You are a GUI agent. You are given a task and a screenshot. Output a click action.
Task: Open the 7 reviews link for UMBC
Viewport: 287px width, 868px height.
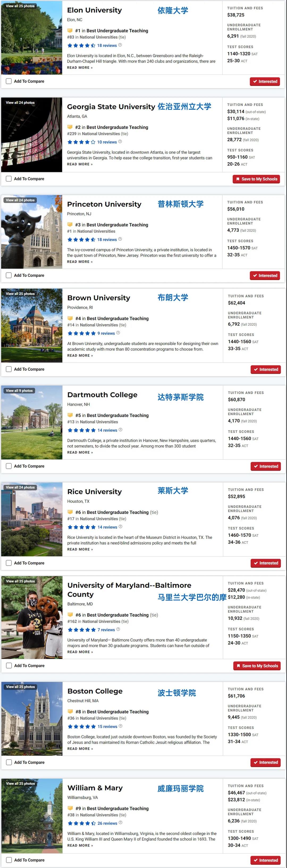[x=106, y=630]
